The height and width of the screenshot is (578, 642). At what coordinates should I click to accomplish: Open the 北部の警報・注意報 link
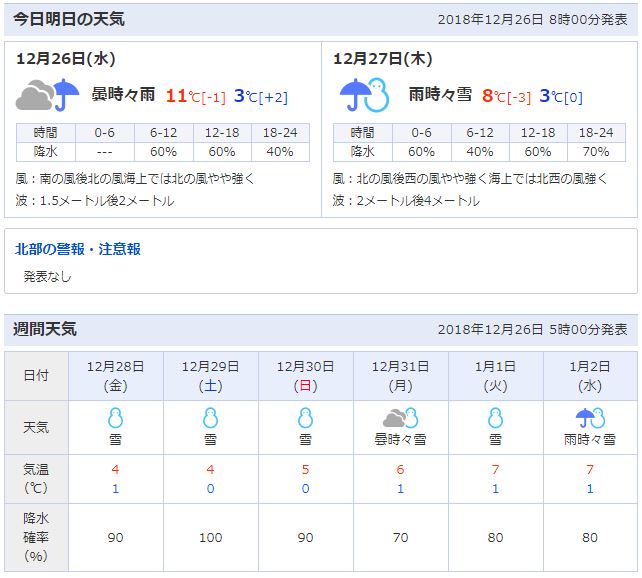click(x=78, y=249)
